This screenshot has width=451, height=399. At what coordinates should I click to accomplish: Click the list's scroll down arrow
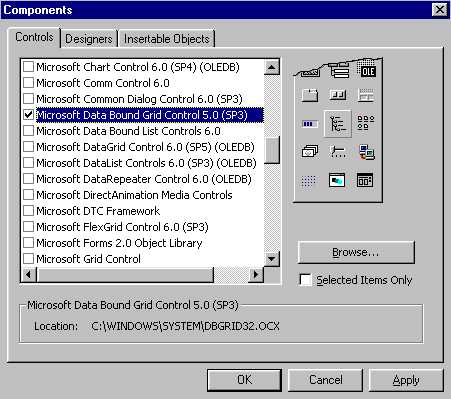[272, 258]
